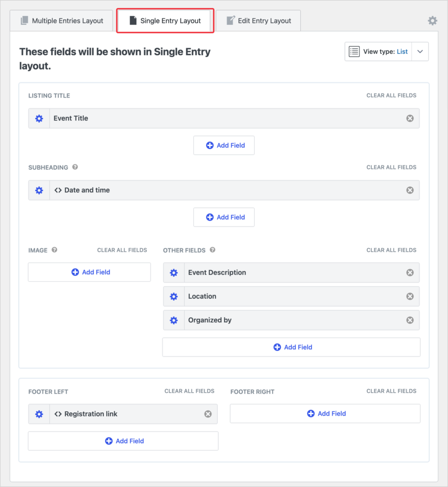Show help for Subheading zone
448x487 pixels.
pos(75,167)
